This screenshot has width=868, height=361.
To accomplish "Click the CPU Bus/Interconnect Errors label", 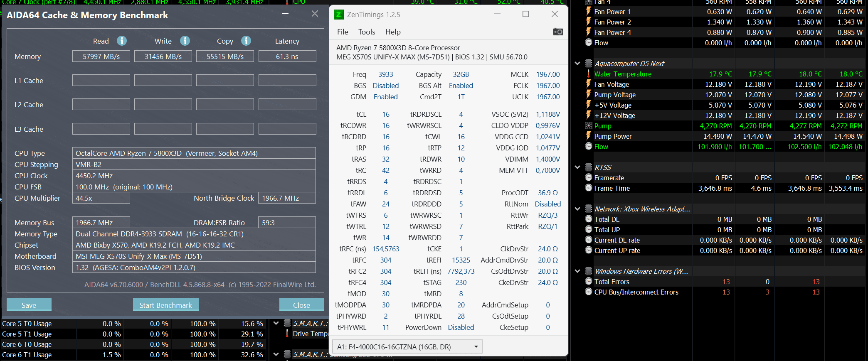I will [x=636, y=292].
